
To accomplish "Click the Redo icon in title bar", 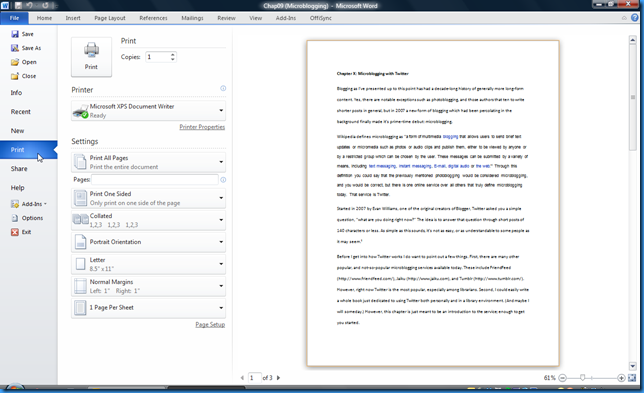I will pos(45,5).
